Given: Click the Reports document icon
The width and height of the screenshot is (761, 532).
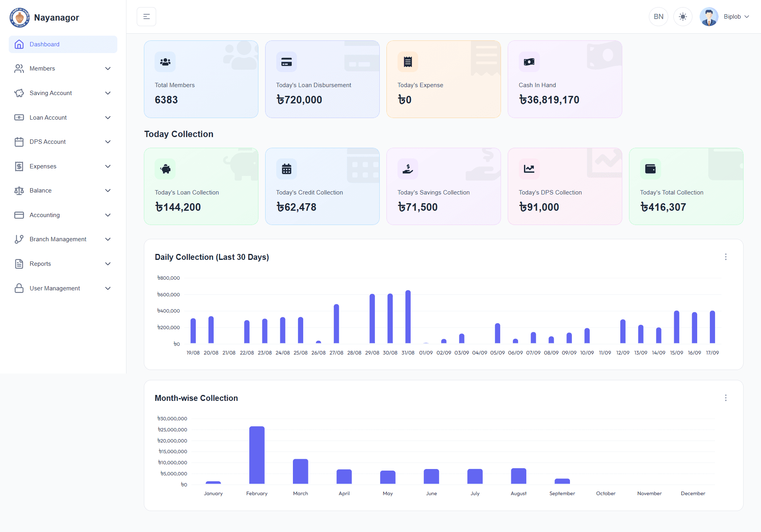Looking at the screenshot, I should pos(19,264).
